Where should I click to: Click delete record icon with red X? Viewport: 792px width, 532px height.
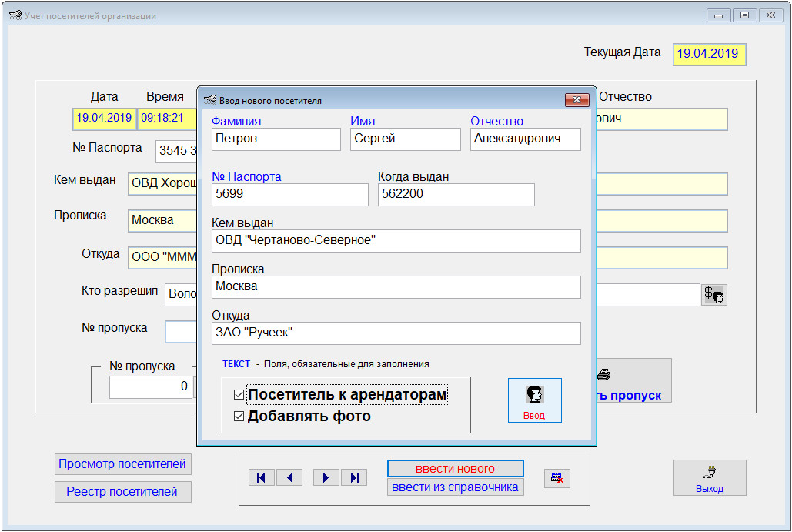click(x=556, y=478)
